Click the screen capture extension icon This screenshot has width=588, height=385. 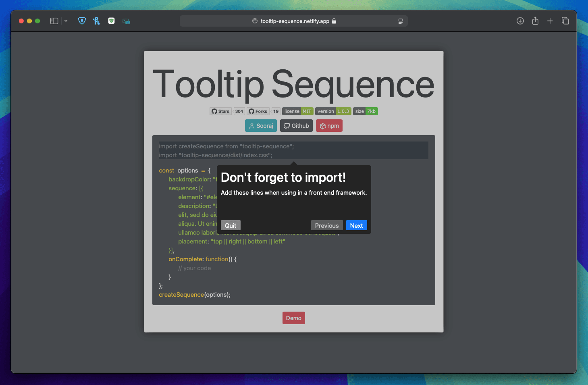[126, 21]
